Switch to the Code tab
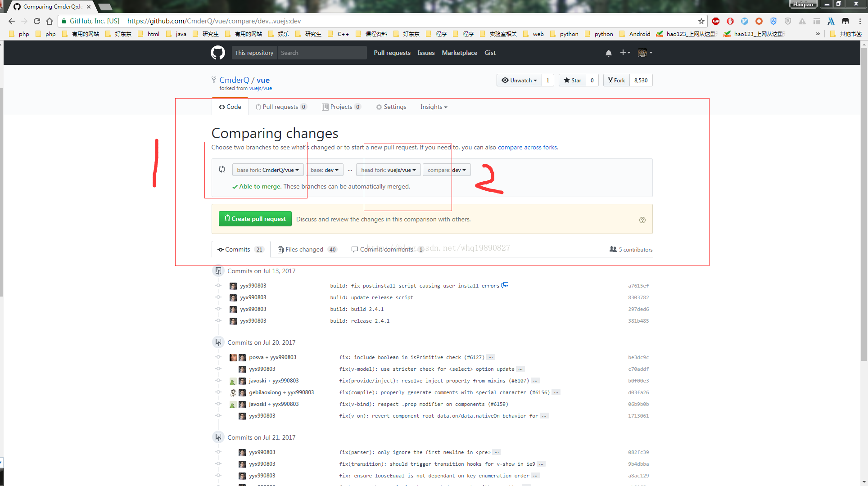Screen dimensions: 868x486 [230, 107]
